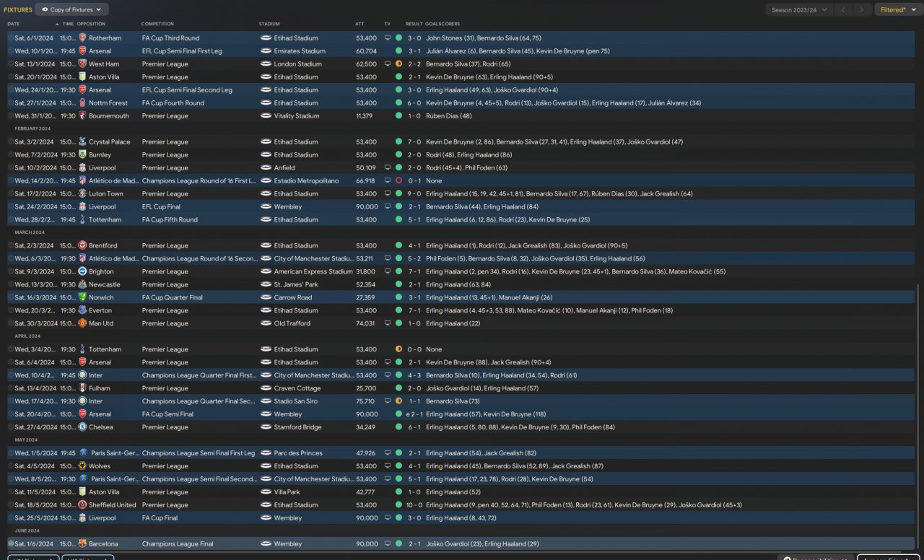Viewport: 924px width, 560px height.
Task: Toggle the selection circle for the Crystal Palace fixture
Action: [x=11, y=142]
